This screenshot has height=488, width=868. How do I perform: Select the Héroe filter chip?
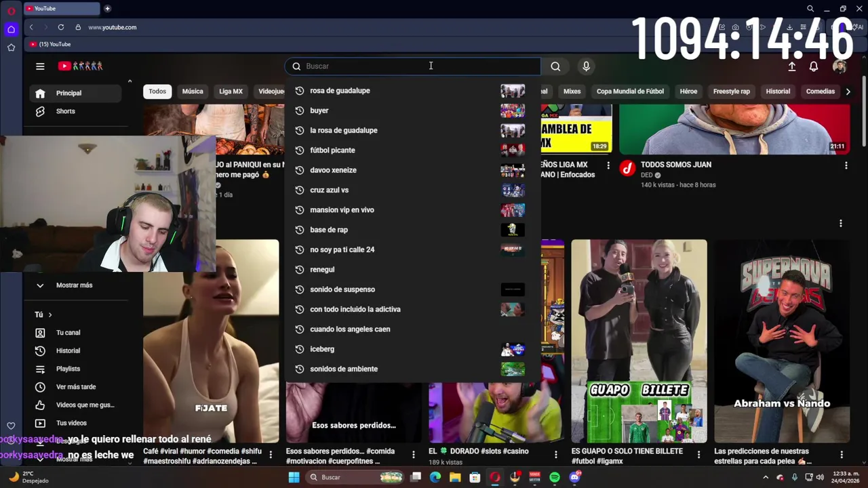coord(688,91)
